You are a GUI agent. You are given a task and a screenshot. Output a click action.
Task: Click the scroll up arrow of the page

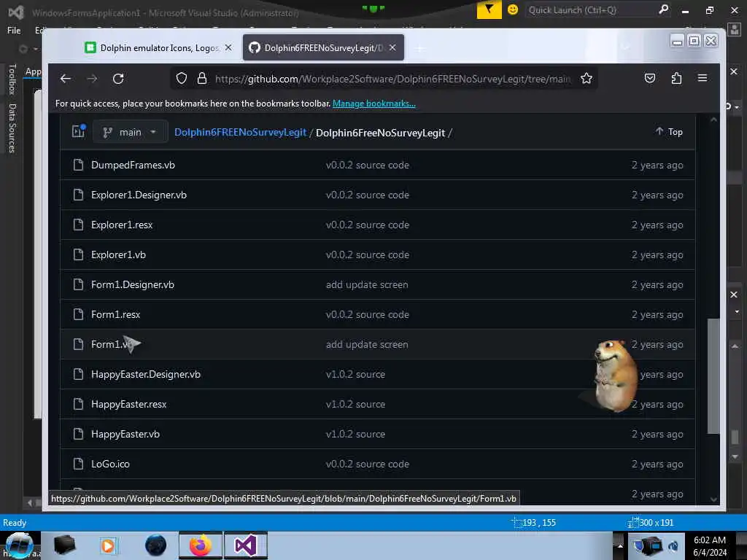tap(713, 120)
